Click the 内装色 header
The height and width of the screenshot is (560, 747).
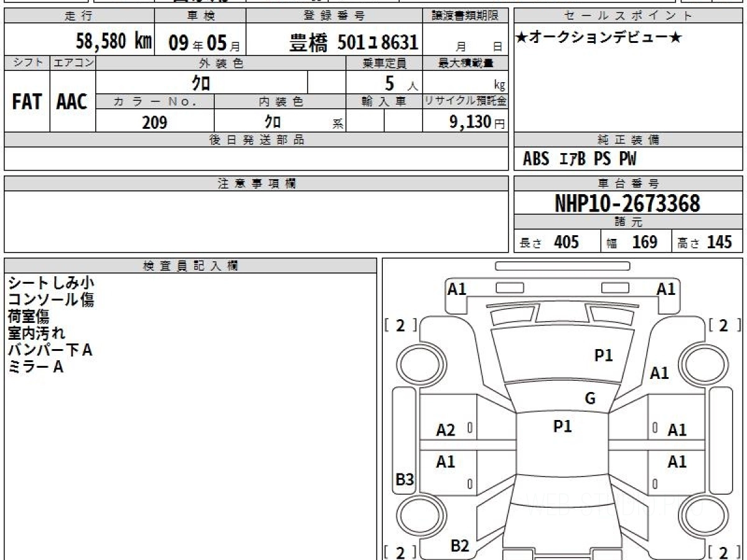click(x=280, y=102)
